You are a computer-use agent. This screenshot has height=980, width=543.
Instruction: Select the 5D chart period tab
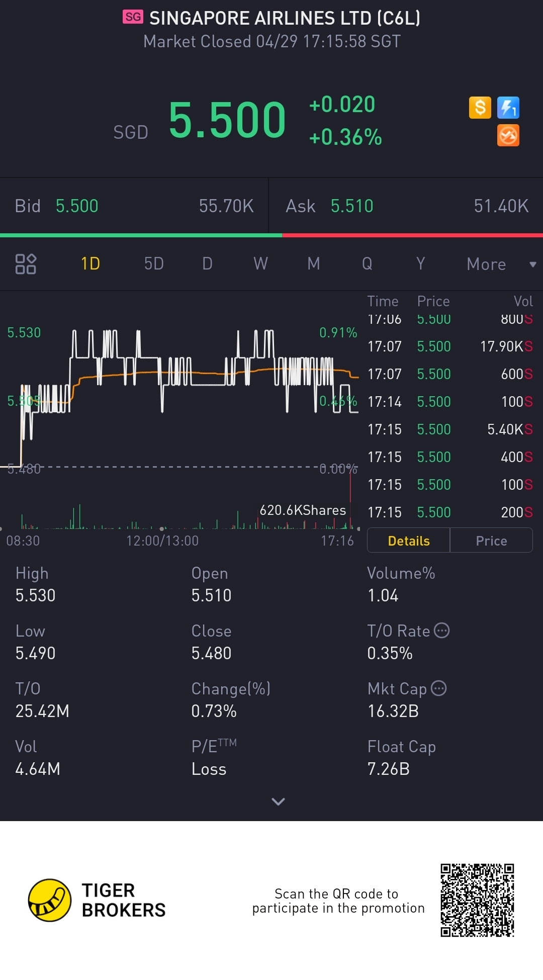(154, 263)
